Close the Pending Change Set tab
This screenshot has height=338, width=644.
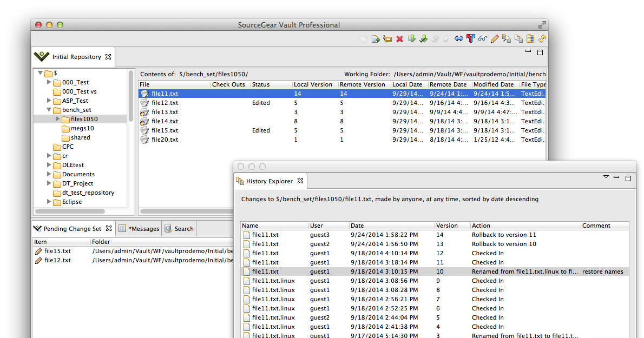click(x=108, y=228)
